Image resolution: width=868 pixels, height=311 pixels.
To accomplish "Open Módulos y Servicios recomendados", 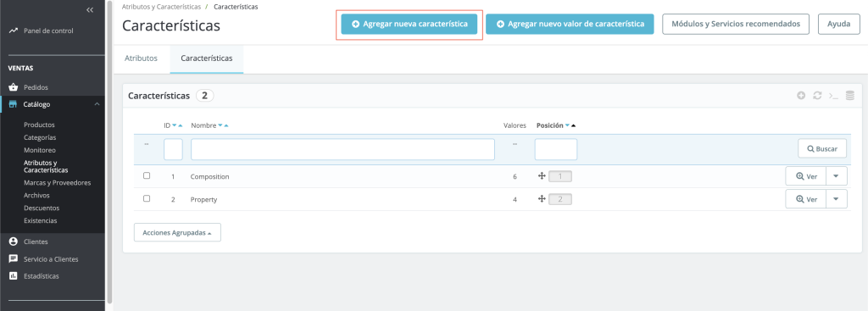I will (736, 25).
